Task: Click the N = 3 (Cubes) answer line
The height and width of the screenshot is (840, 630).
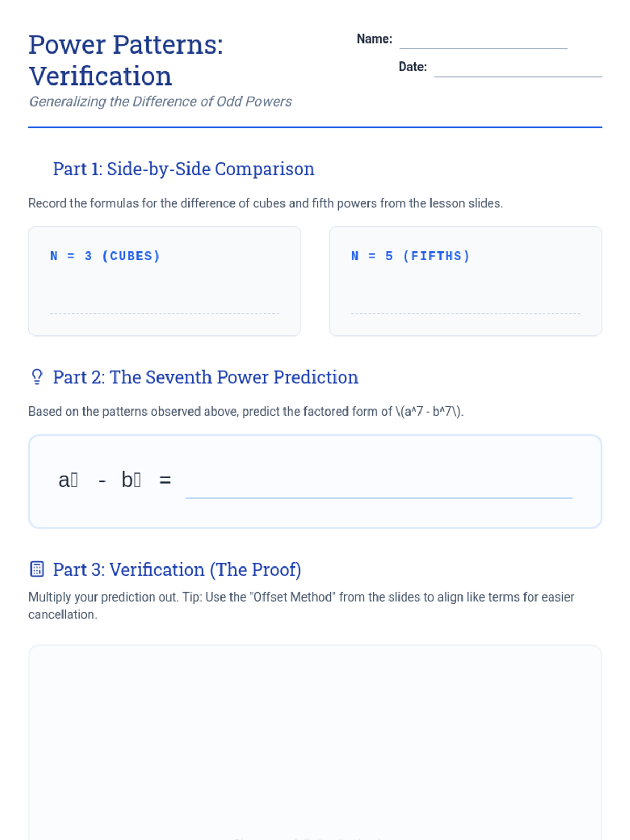Action: click(164, 313)
